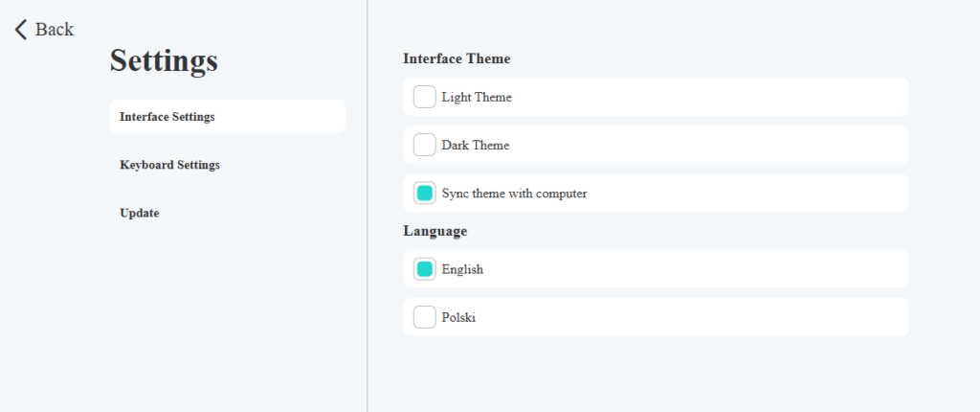Click the English label text
The height and width of the screenshot is (412, 980).
click(x=462, y=270)
